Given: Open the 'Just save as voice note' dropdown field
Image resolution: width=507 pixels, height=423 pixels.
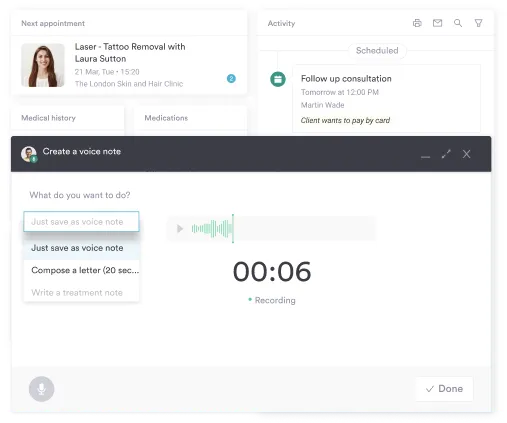Looking at the screenshot, I should tap(81, 222).
